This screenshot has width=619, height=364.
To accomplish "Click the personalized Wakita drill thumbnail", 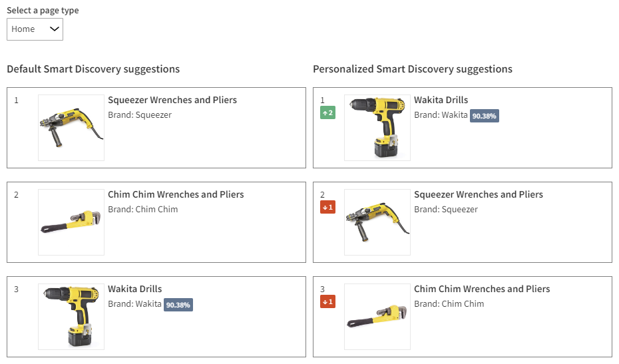I will (x=377, y=128).
